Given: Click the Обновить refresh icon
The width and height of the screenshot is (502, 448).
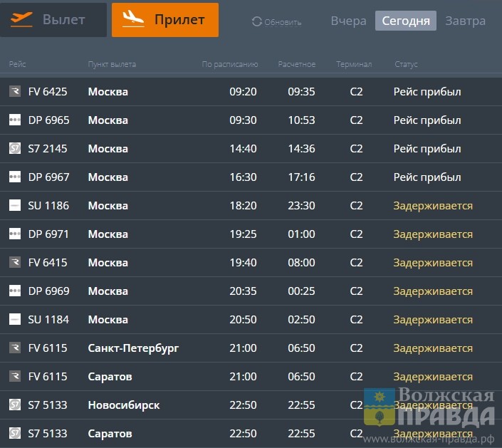Looking at the screenshot, I should point(257,22).
